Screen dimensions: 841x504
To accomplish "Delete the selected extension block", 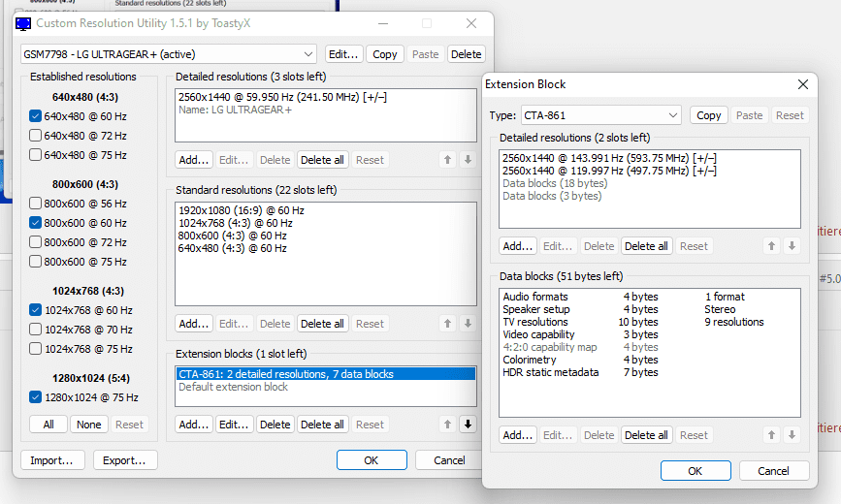I will click(x=275, y=425).
